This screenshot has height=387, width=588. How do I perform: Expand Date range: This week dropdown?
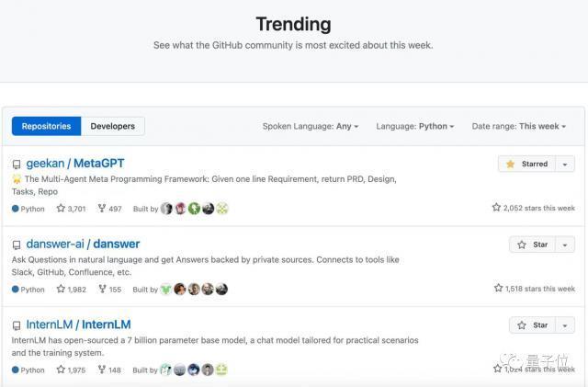coord(519,127)
